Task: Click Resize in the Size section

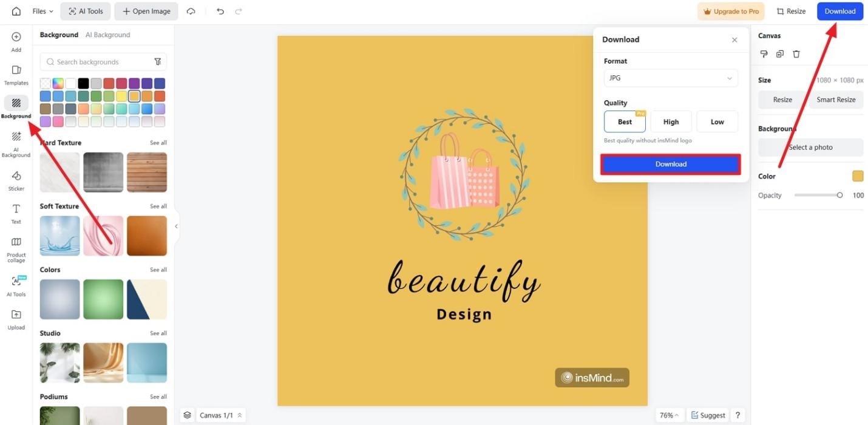Action: click(x=782, y=100)
